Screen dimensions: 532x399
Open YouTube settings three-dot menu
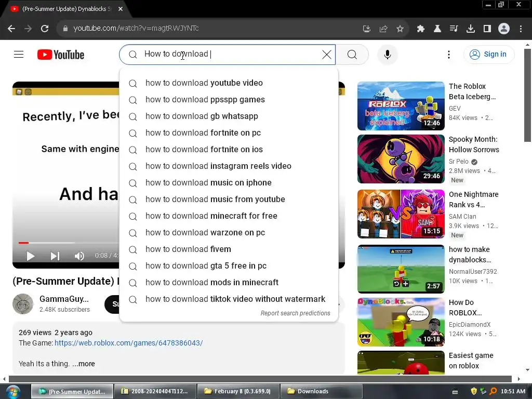pos(448,54)
